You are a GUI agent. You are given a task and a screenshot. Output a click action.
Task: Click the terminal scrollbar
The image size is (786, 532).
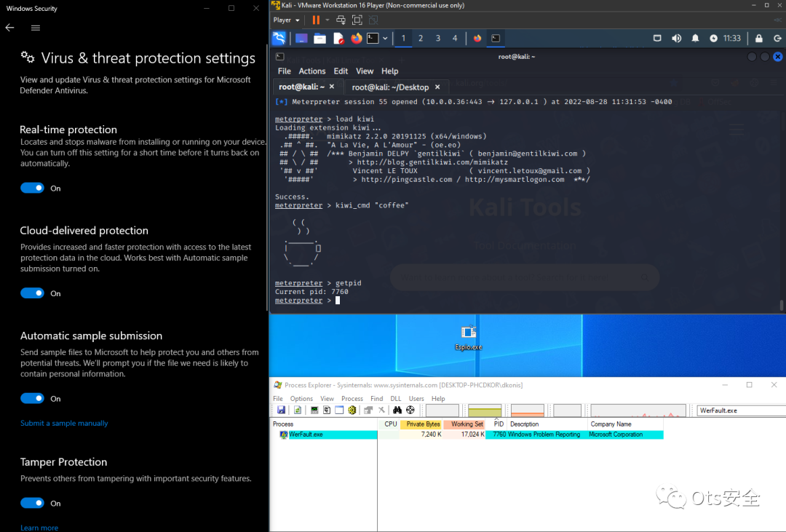pos(782,305)
